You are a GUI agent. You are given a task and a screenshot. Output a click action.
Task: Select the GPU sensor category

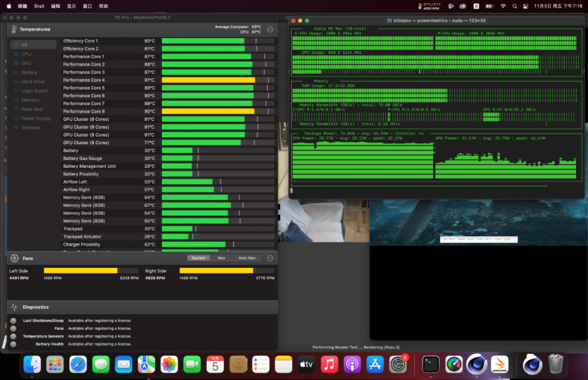point(26,63)
